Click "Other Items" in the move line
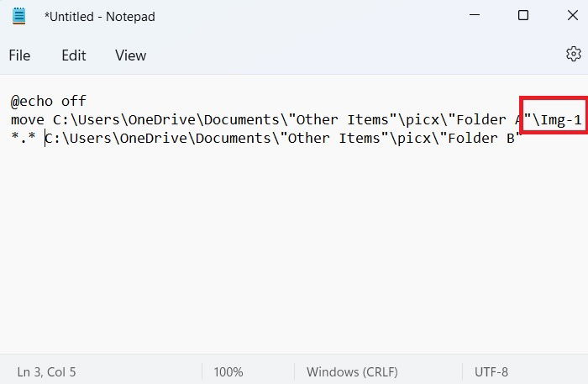 click(x=344, y=120)
